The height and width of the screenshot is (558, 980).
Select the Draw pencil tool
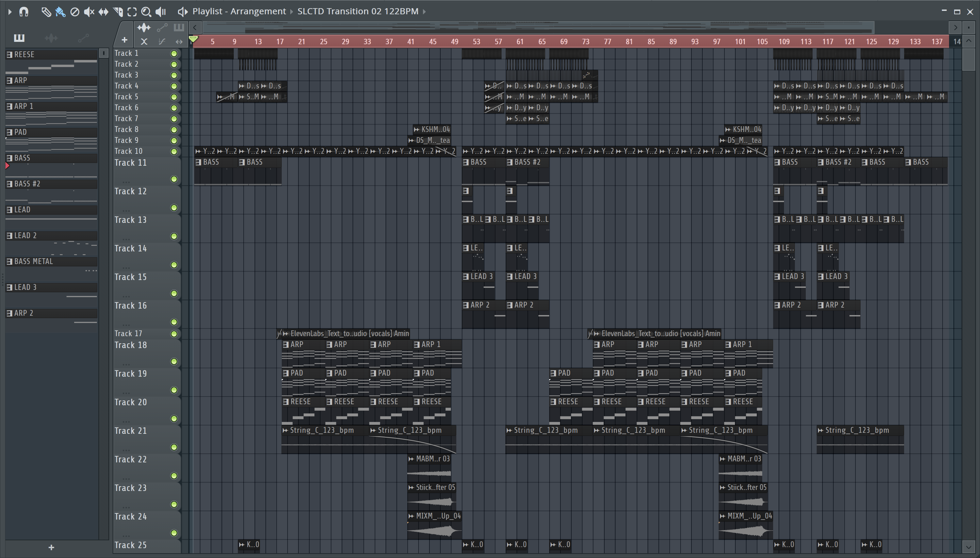click(46, 12)
